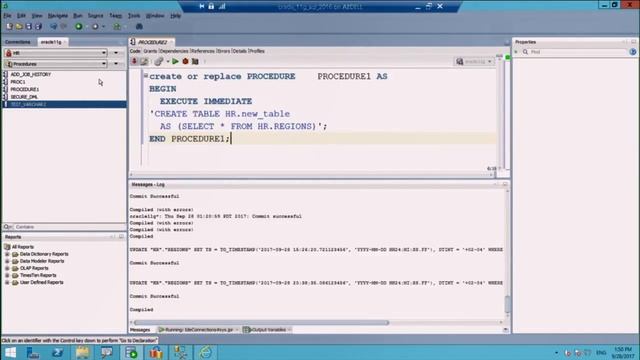The height and width of the screenshot is (360, 640).
Task: Click the Compile icon in the procedure editor
Action: pos(159,62)
